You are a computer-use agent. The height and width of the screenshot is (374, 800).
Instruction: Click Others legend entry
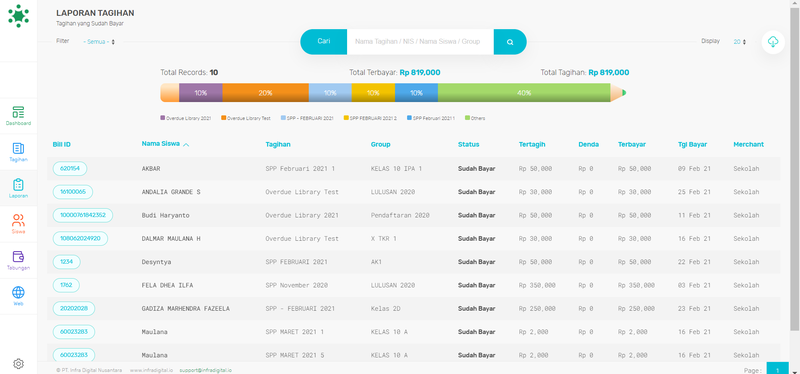point(475,118)
